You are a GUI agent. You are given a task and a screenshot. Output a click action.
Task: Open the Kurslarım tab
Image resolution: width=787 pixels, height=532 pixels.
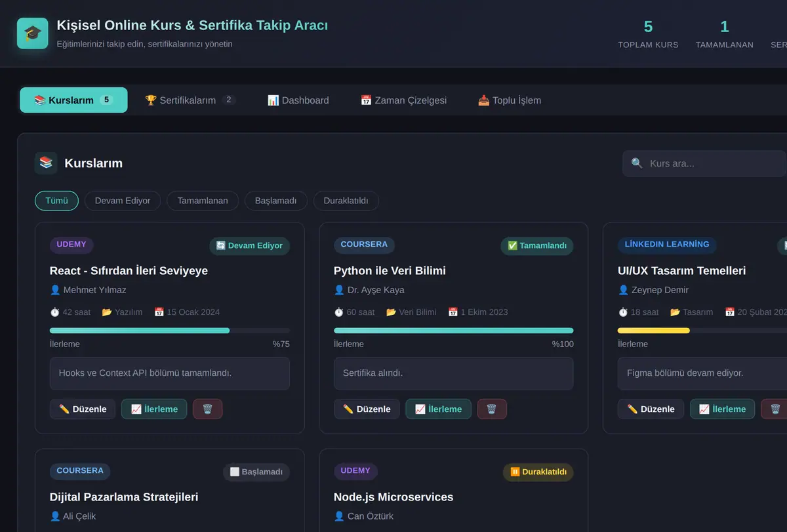[x=73, y=100]
